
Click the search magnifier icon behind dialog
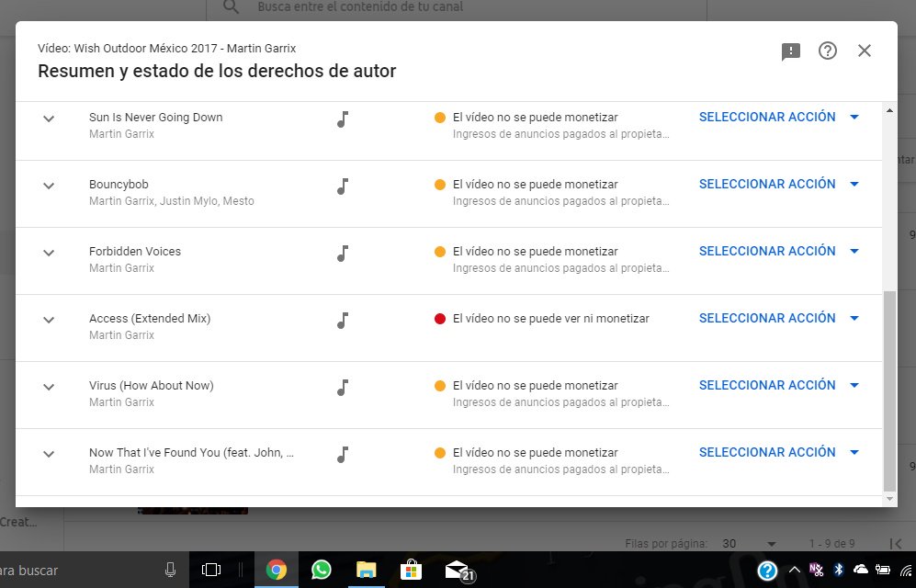pos(231,6)
